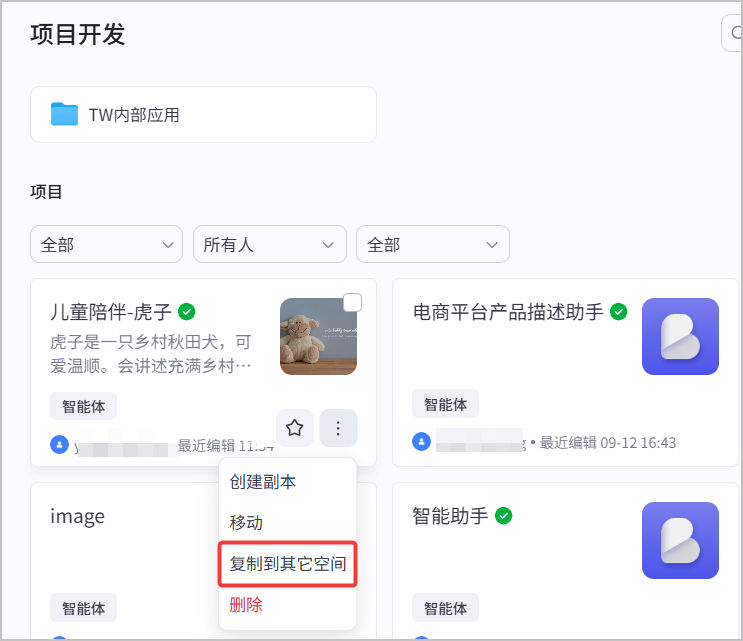Click the search icon at top right
The image size is (743, 641).
pyautogui.click(x=736, y=33)
